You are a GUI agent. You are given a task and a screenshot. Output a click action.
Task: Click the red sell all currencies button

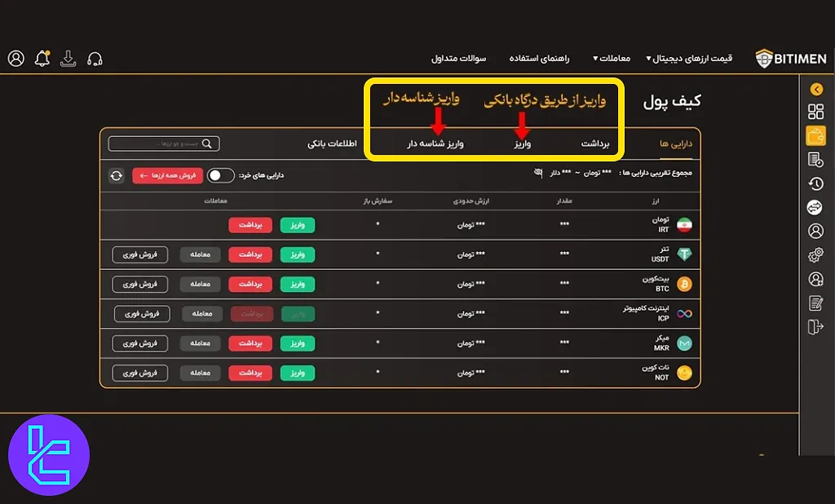167,175
